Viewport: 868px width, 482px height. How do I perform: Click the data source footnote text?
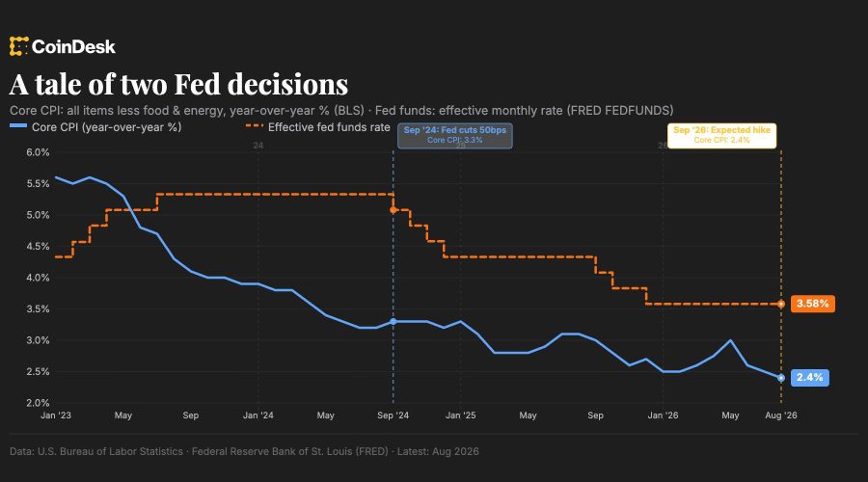244,451
